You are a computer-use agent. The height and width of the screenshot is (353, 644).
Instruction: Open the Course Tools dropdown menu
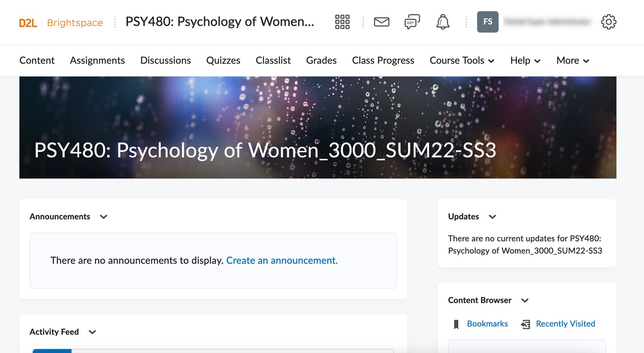coord(462,60)
